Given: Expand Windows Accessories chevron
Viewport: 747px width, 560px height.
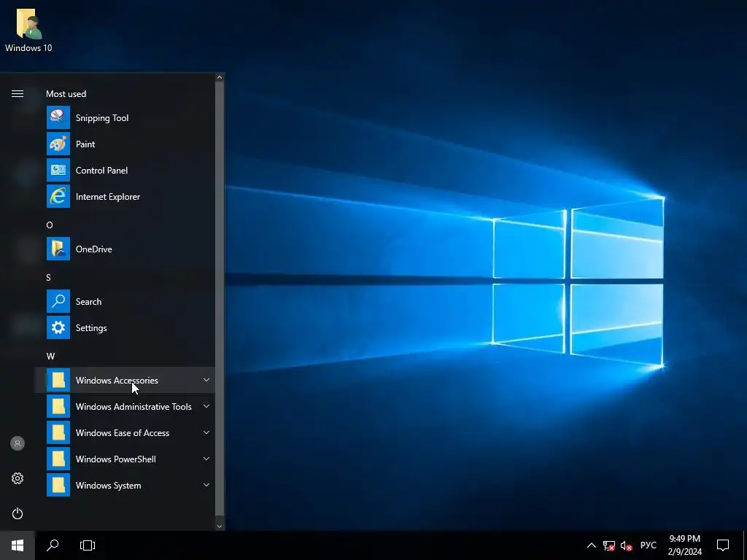Looking at the screenshot, I should [x=206, y=380].
